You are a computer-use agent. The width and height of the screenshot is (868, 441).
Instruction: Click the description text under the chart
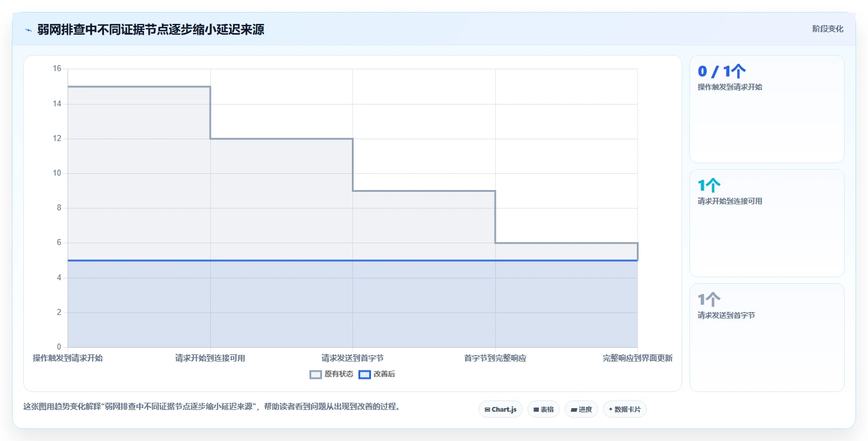211,407
